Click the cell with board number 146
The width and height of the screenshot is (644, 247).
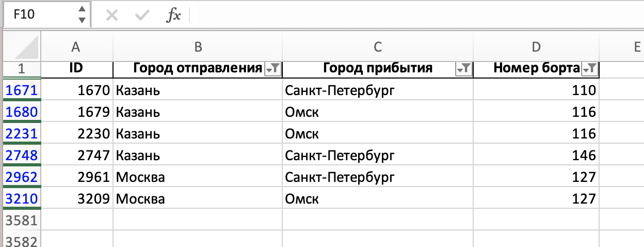[x=536, y=155]
